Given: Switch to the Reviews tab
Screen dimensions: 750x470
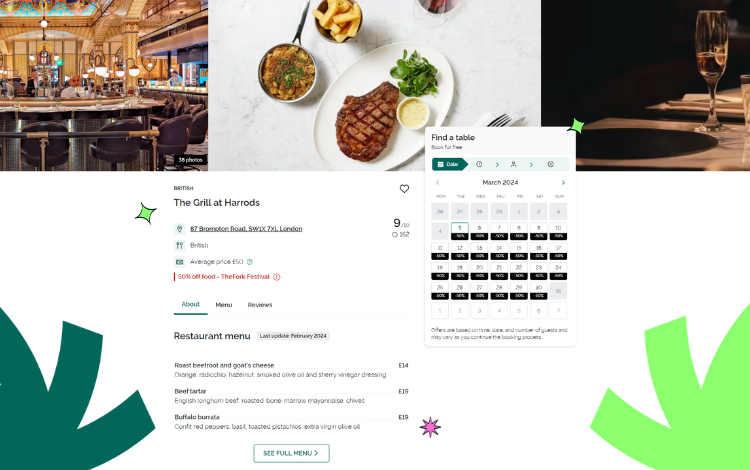Looking at the screenshot, I should (260, 305).
